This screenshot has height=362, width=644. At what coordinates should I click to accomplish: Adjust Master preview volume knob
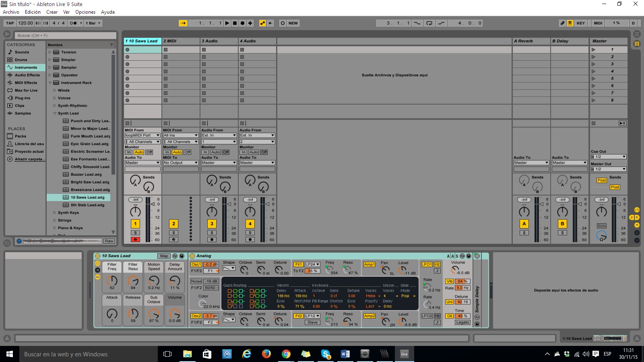(x=601, y=237)
